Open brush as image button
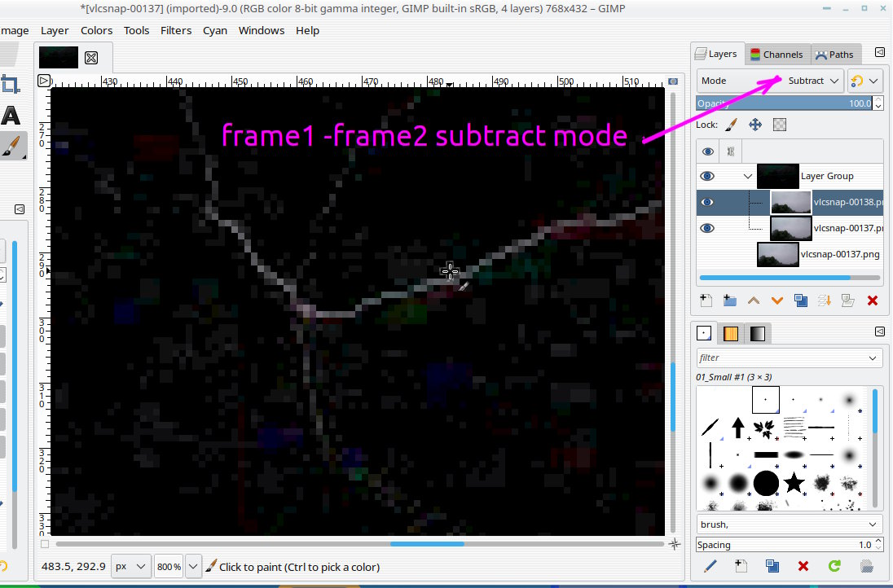Image resolution: width=893 pixels, height=588 pixels. pos(866,566)
